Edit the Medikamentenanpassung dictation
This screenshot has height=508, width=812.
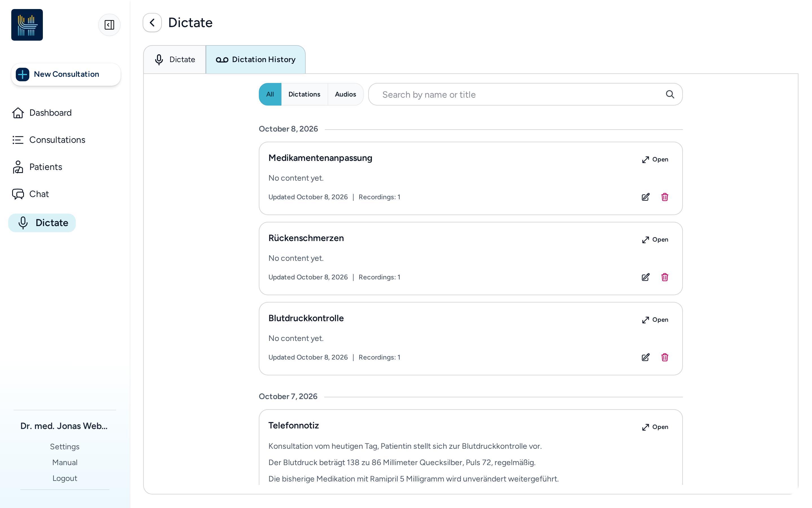(646, 197)
